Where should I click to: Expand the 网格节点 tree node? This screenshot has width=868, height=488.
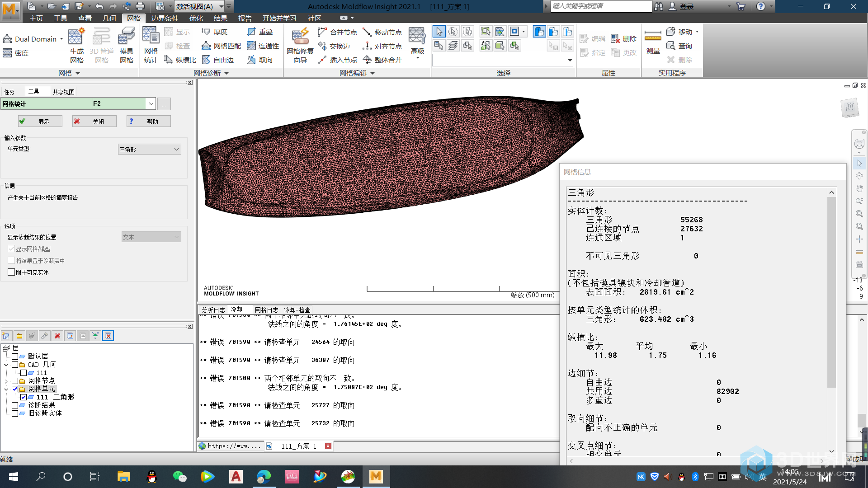point(6,381)
